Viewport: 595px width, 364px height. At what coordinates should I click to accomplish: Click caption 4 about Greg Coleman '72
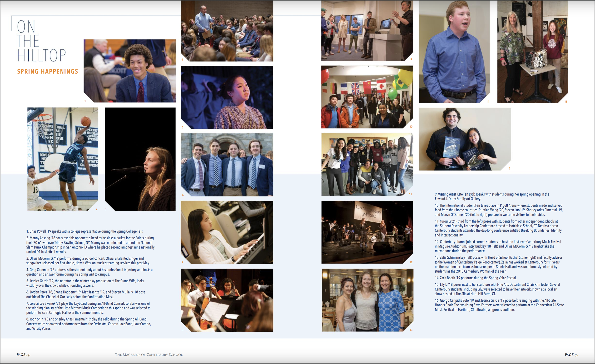(89, 272)
